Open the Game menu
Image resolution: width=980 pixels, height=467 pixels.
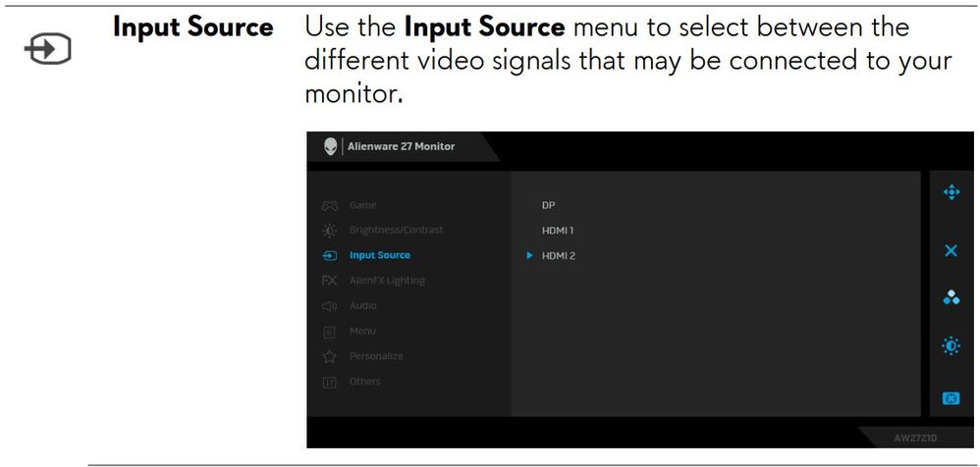tap(362, 205)
